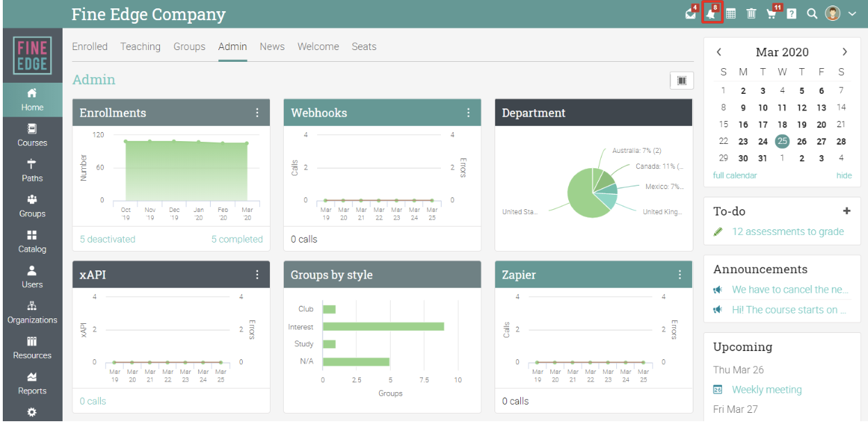Open the shopping cart icon

point(772,14)
